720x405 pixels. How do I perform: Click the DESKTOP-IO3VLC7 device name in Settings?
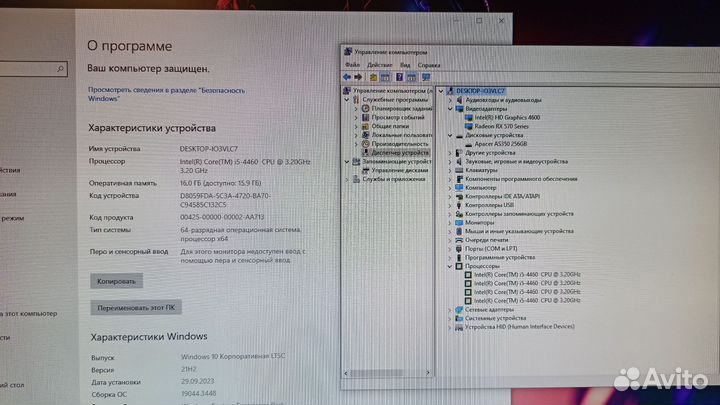pos(208,149)
